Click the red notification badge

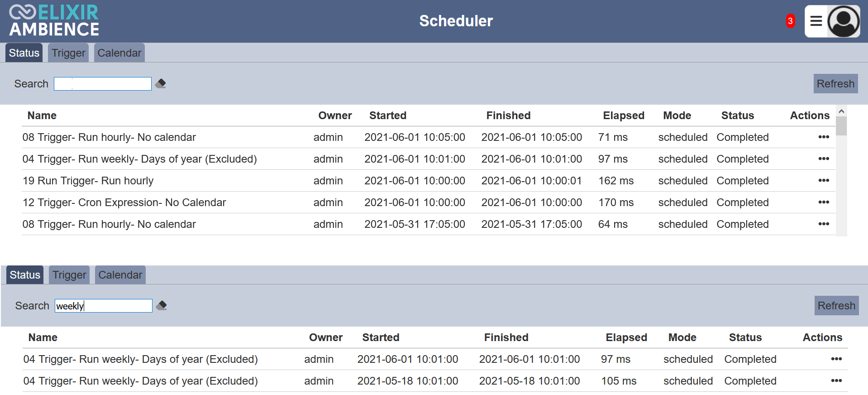(x=790, y=21)
